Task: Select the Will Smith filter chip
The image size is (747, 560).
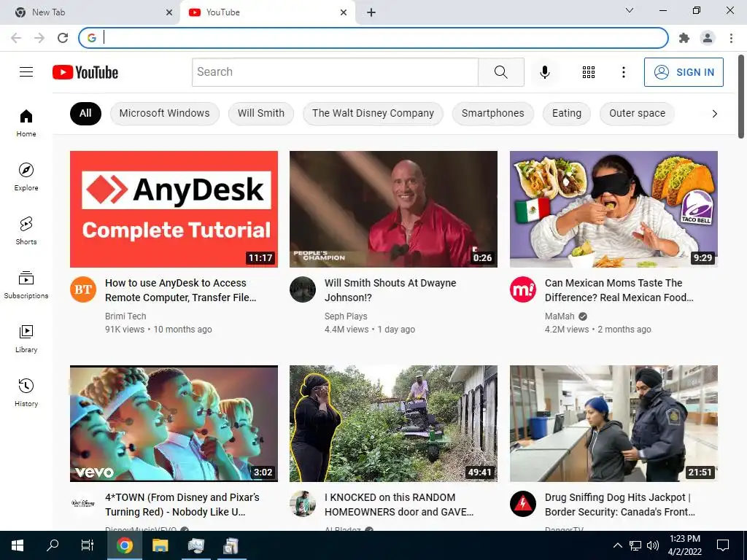Action: (261, 113)
